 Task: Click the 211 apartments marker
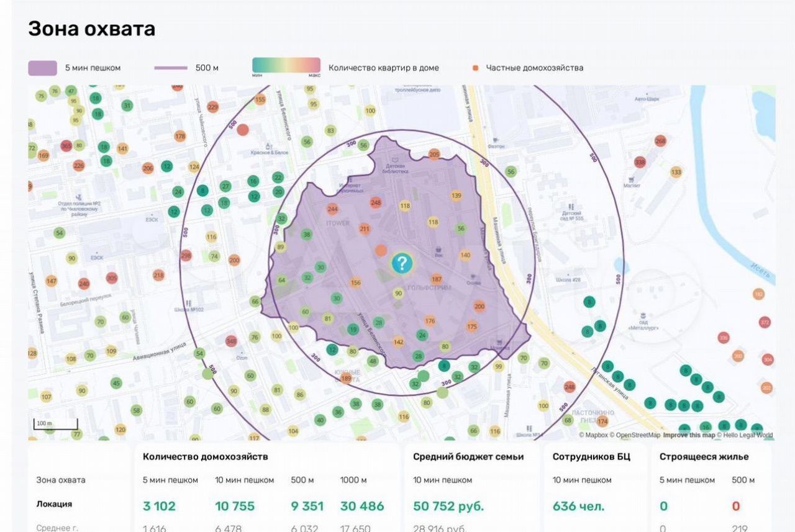click(x=365, y=229)
